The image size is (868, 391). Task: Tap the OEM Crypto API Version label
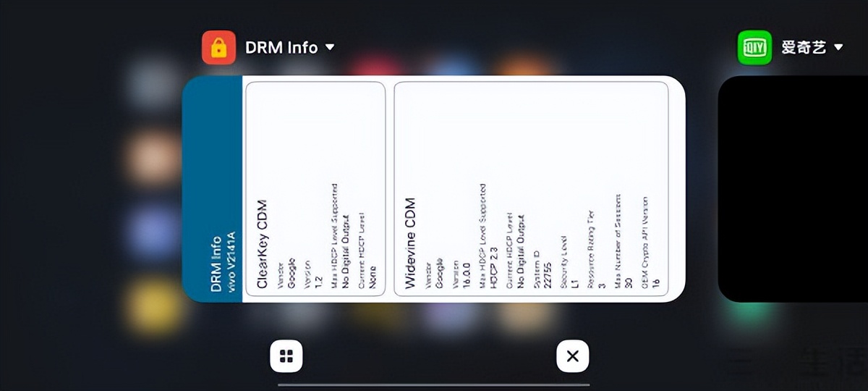tap(645, 243)
